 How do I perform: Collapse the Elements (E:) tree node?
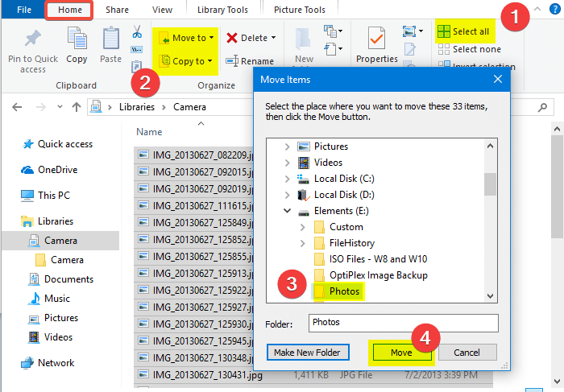(x=288, y=211)
